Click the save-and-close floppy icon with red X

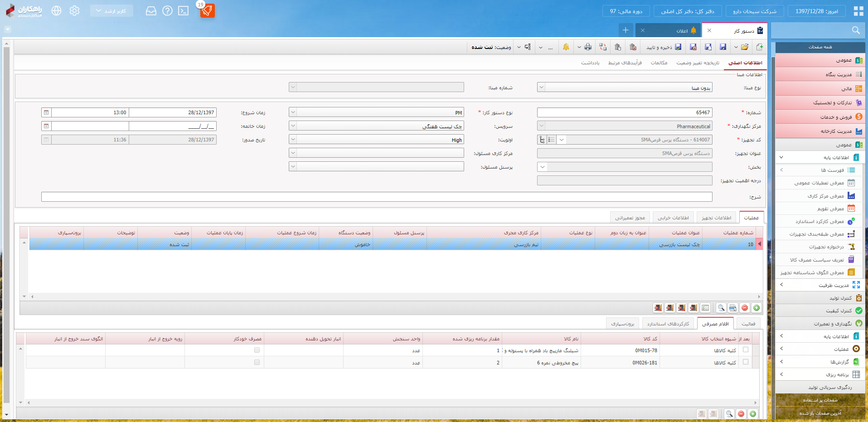tap(693, 47)
